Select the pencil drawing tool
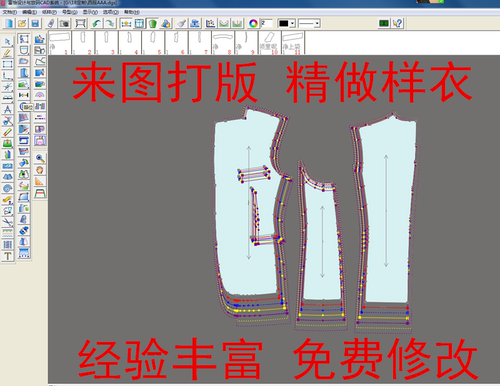 click(8, 53)
